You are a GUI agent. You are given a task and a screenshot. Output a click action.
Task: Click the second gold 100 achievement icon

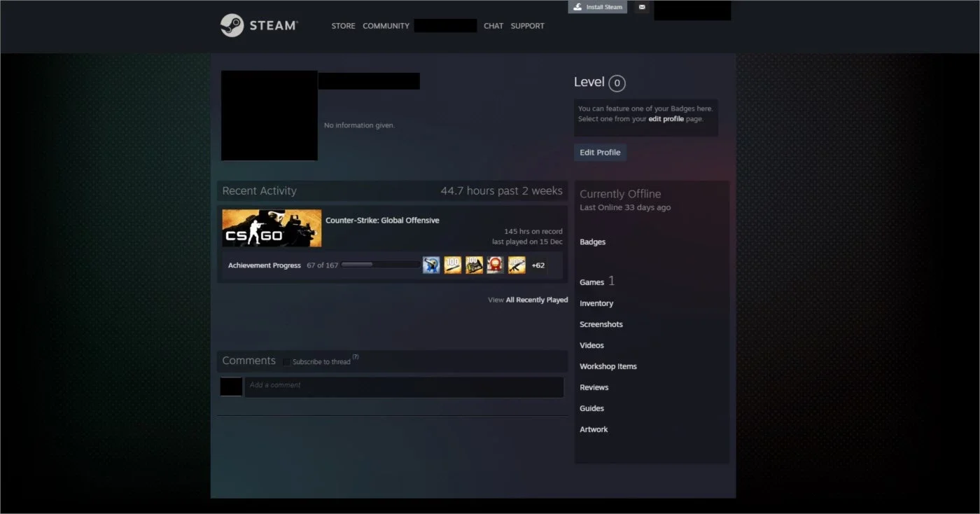(x=475, y=265)
